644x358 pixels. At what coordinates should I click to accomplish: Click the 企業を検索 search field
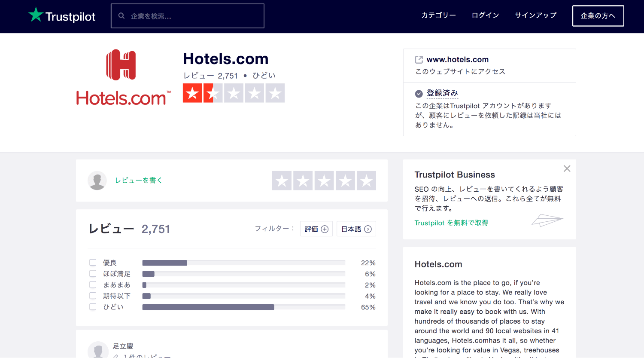(188, 16)
